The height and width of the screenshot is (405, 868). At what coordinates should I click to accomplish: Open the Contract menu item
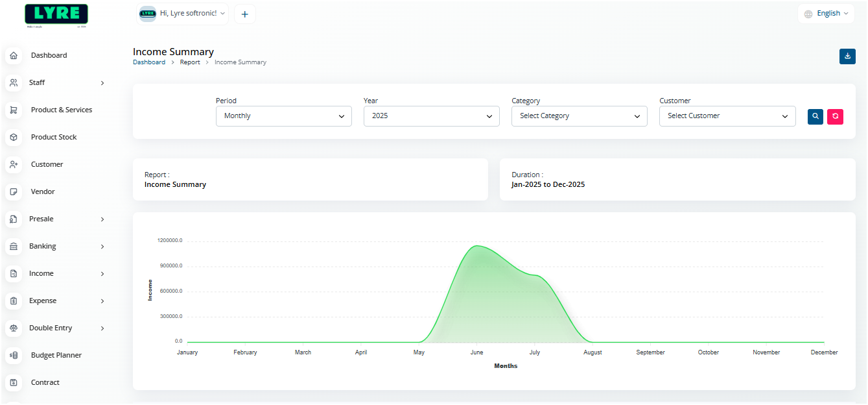(45, 383)
